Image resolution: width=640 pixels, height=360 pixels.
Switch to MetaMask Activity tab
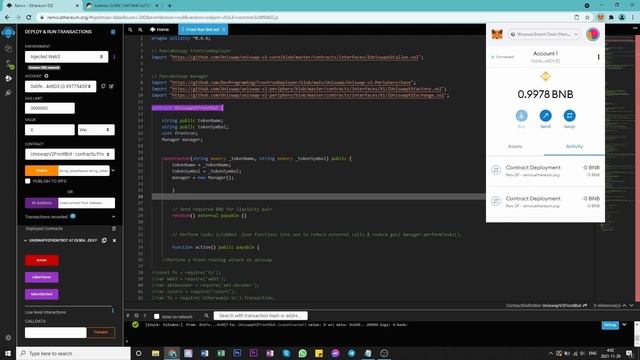pos(574,147)
